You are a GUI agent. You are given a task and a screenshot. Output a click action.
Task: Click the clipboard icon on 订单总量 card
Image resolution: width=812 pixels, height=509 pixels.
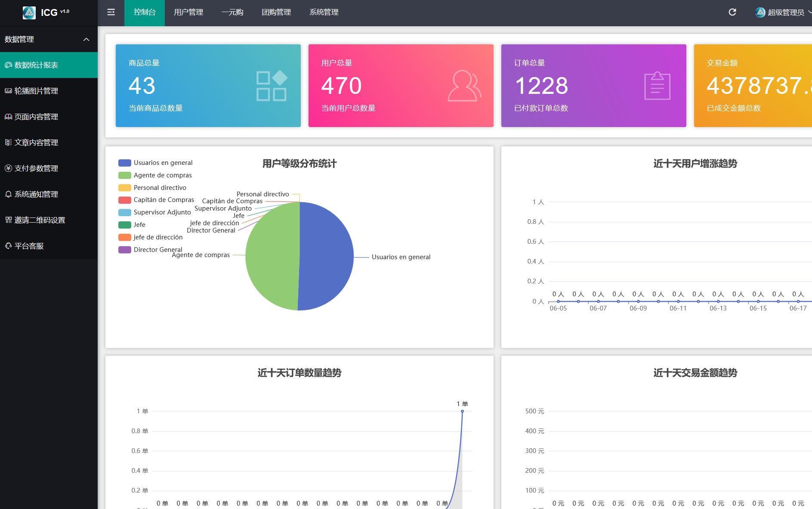657,86
